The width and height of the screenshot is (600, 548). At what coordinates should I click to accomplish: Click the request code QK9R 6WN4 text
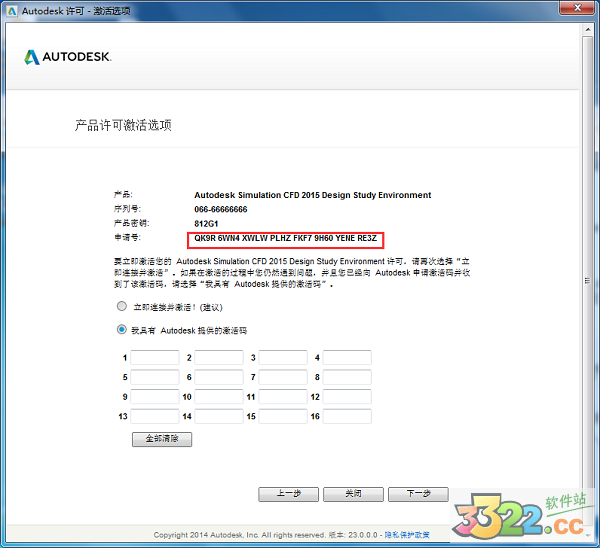tap(285, 238)
